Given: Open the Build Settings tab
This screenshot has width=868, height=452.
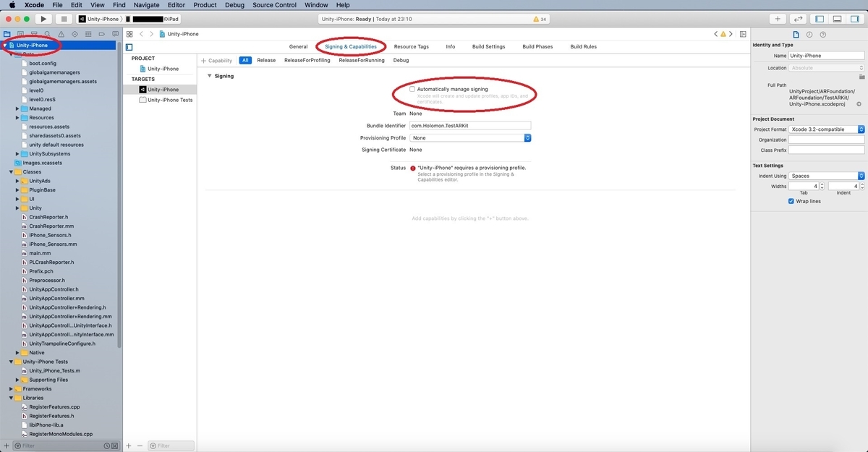Looking at the screenshot, I should (489, 46).
